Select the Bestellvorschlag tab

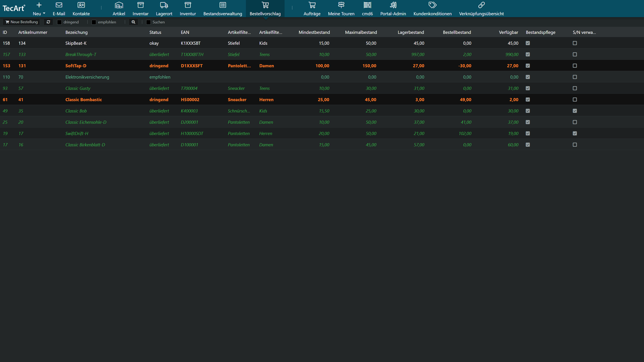[x=265, y=9]
